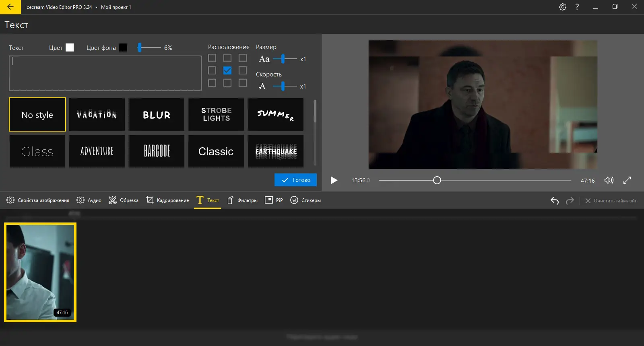644x346 pixels.
Task: Click the video preview frame
Action: coord(483,105)
